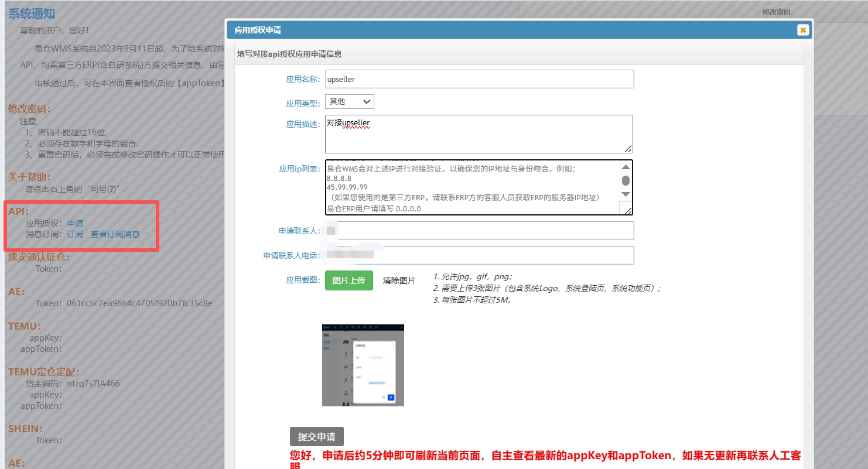Click 清除图片 to remove uploaded images
Viewport: 868px width, 469px height.
point(399,280)
